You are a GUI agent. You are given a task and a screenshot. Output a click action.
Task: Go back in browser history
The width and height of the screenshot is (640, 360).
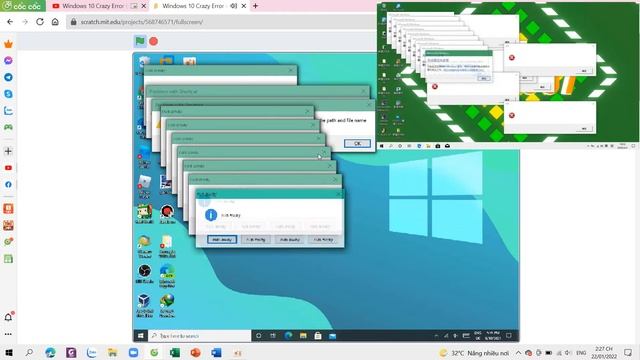pos(10,22)
